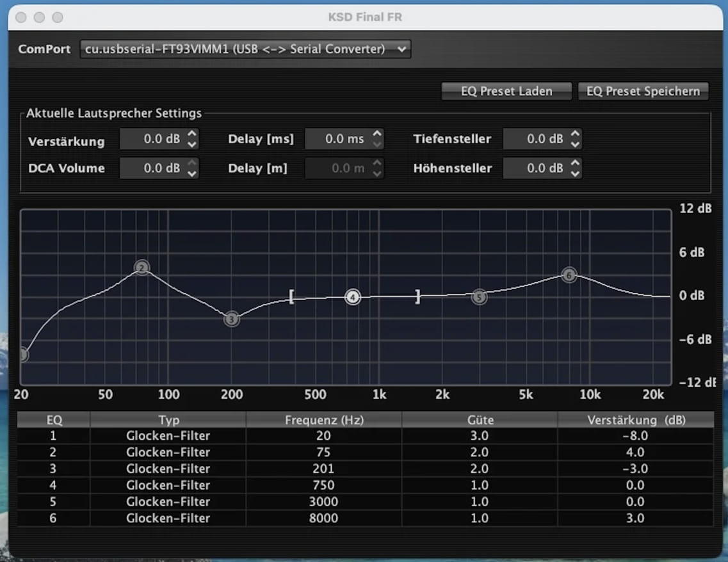Image resolution: width=728 pixels, height=562 pixels.
Task: Click Typ cell of EQ row 4
Action: point(168,485)
